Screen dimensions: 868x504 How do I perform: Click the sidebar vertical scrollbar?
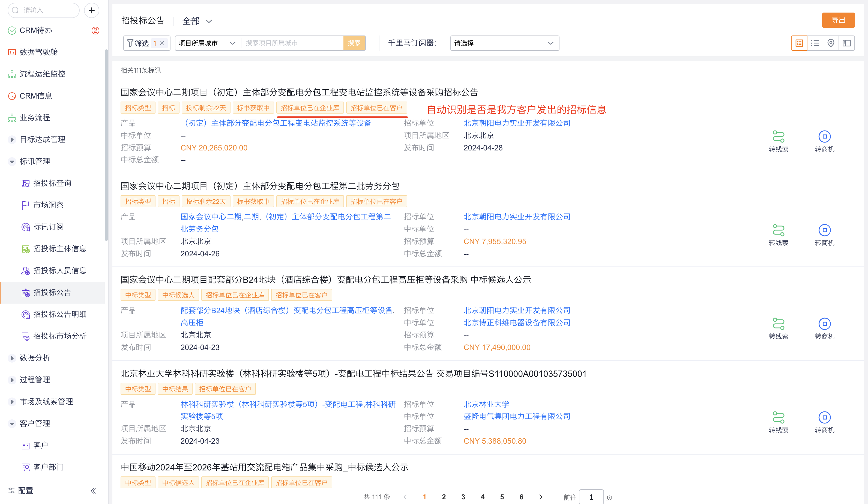tap(106, 145)
